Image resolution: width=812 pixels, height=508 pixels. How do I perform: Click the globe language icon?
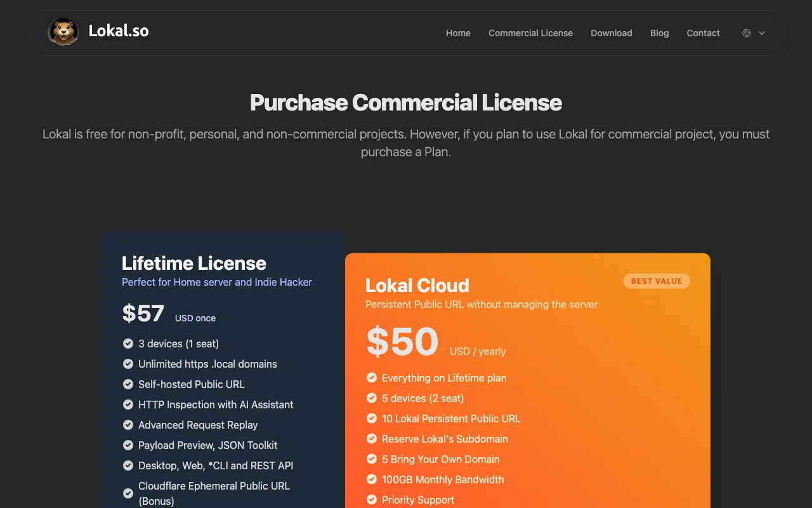pos(747,33)
